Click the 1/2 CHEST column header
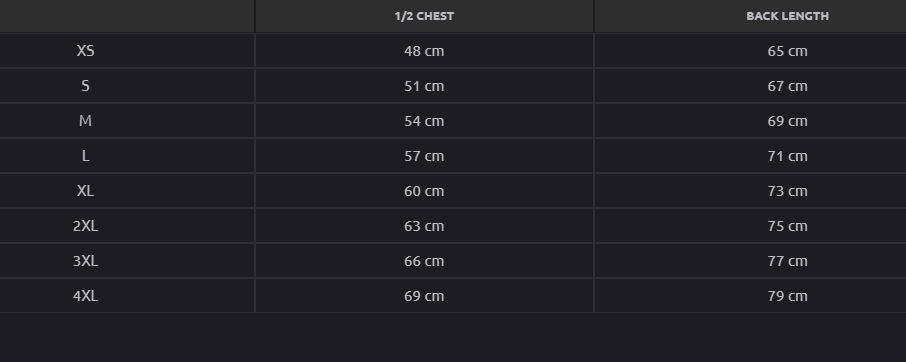 pos(424,16)
